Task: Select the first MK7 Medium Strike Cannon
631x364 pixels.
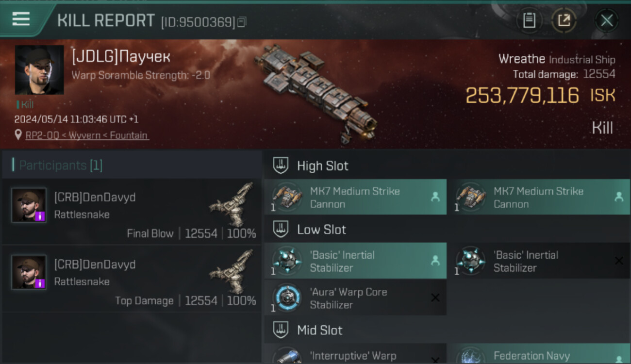Action: (355, 197)
